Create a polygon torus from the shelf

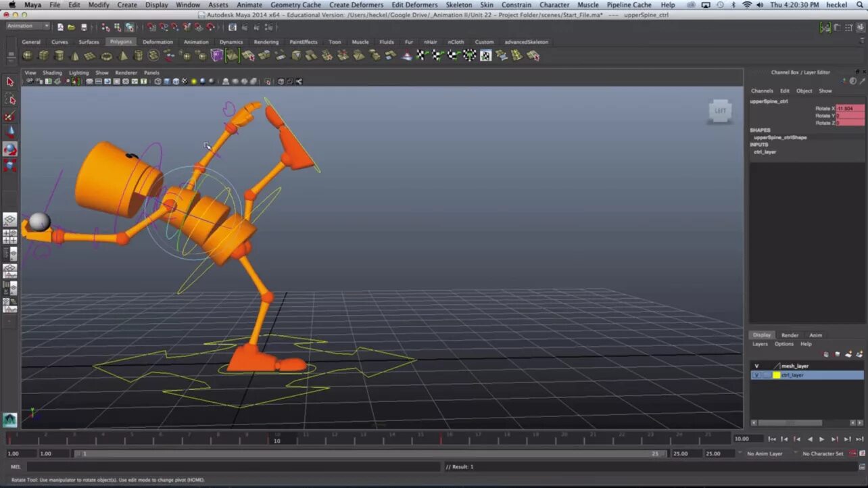[106, 55]
